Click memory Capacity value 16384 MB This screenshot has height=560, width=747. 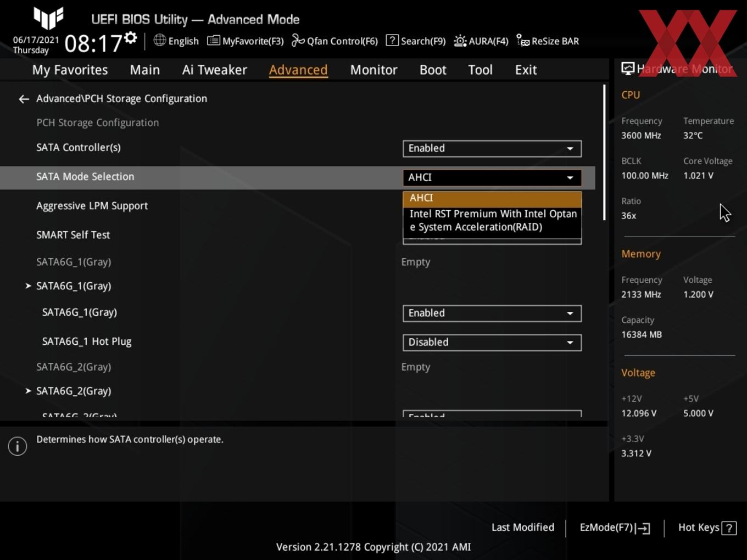click(642, 334)
